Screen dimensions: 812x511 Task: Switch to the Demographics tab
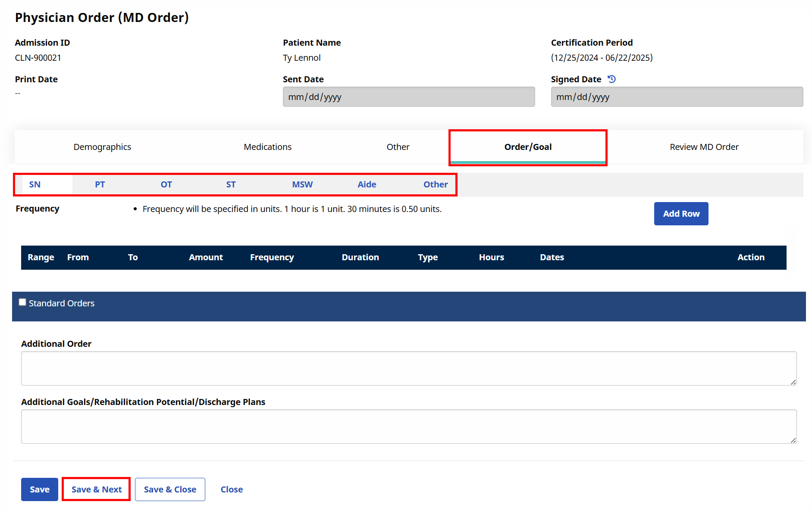(102, 147)
